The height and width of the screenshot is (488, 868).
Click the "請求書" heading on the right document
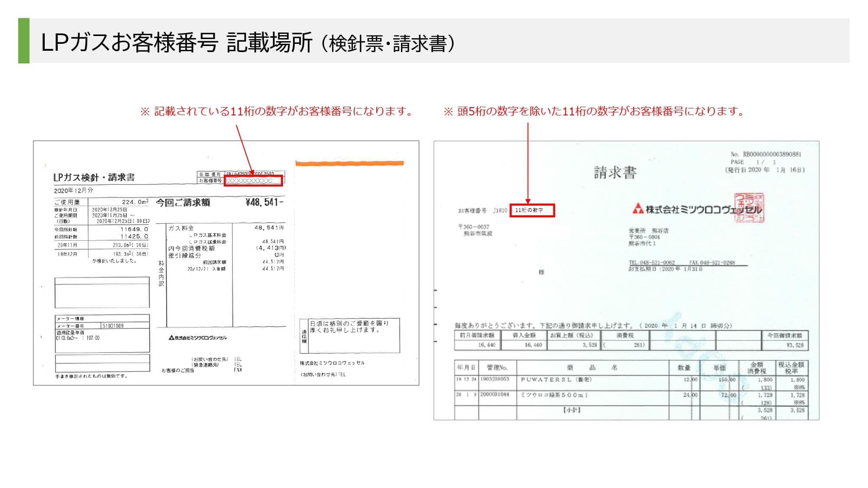pyautogui.click(x=615, y=173)
